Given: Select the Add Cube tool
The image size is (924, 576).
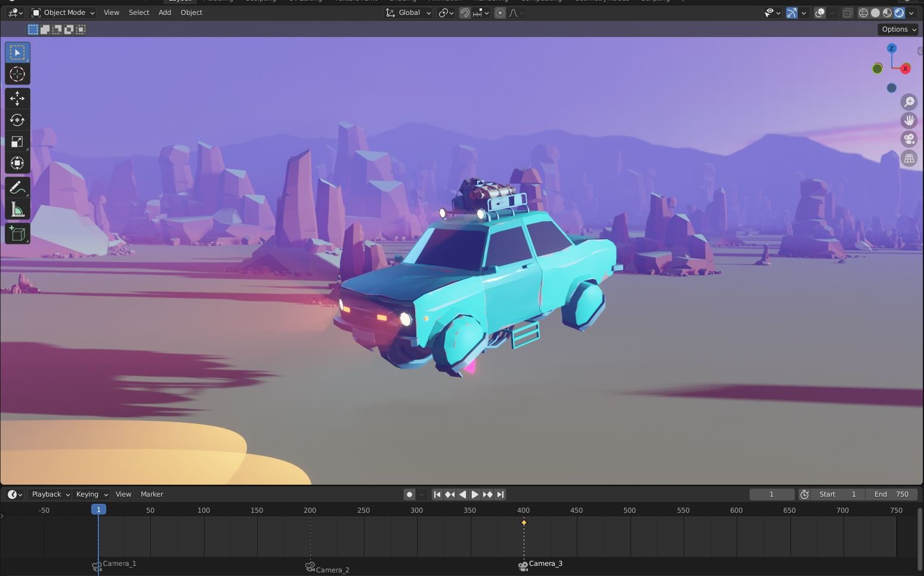Looking at the screenshot, I should pyautogui.click(x=17, y=233).
